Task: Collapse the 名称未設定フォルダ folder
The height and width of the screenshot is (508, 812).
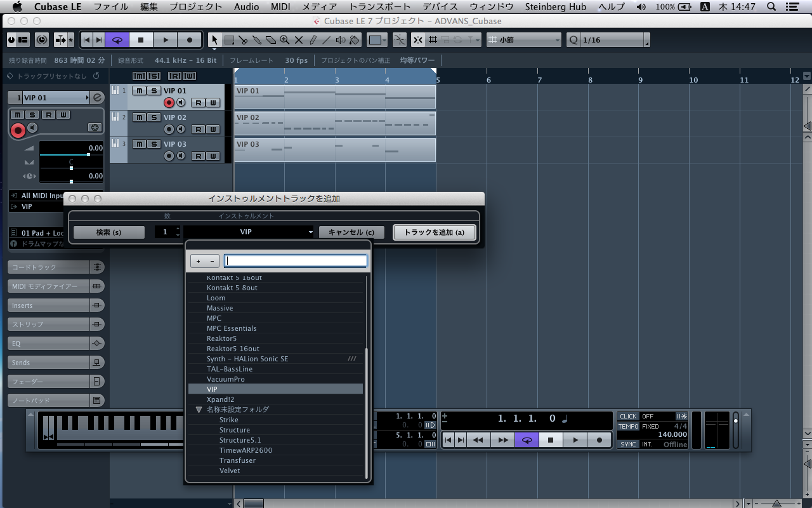Action: [x=199, y=410]
